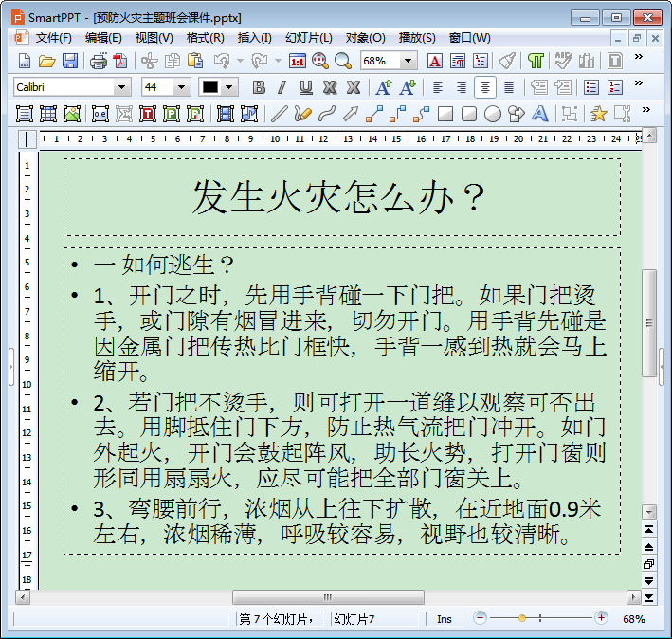Expand the font color dropdown arrow

[x=229, y=87]
